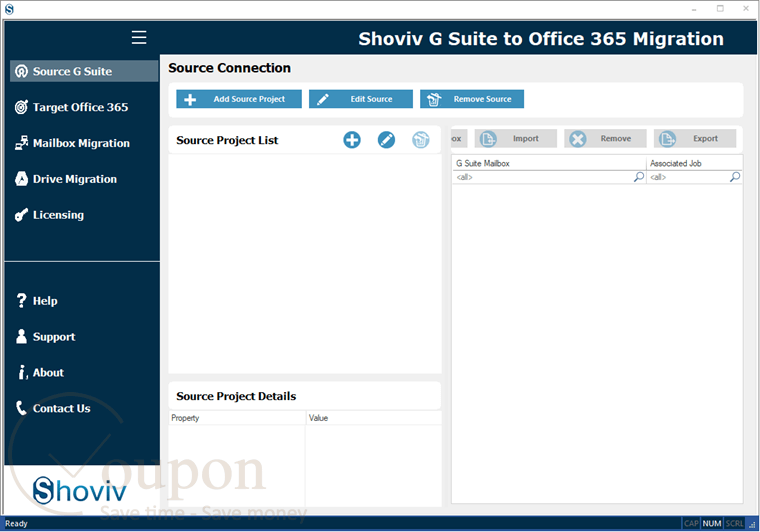This screenshot has height=532, width=760.
Task: Click app icon in title bar
Action: (x=9, y=9)
